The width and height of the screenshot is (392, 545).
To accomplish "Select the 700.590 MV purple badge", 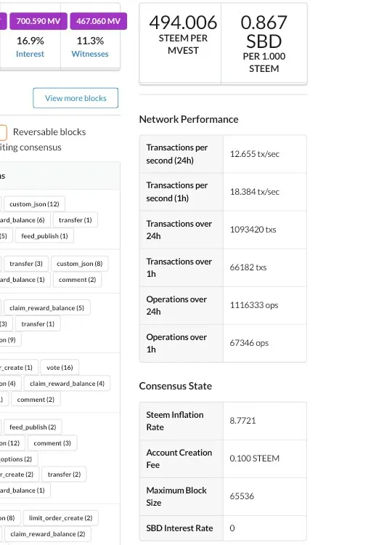I will coord(38,21).
